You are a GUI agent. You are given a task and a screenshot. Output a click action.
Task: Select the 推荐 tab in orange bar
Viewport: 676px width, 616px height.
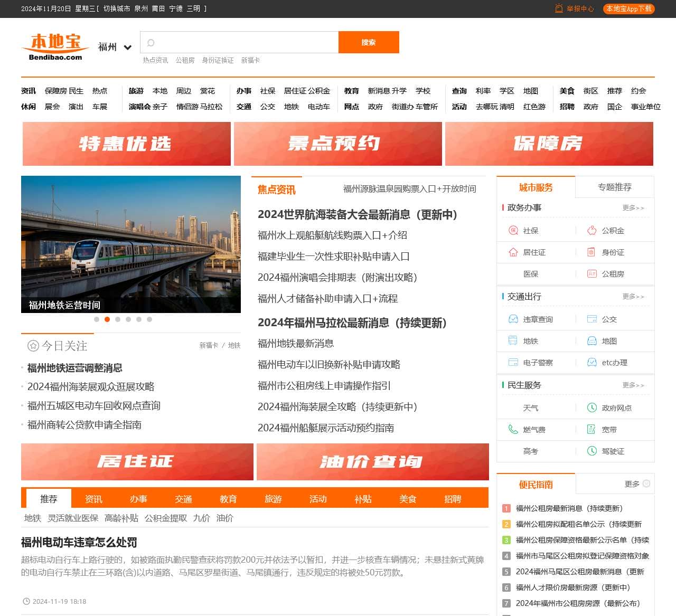pos(49,499)
